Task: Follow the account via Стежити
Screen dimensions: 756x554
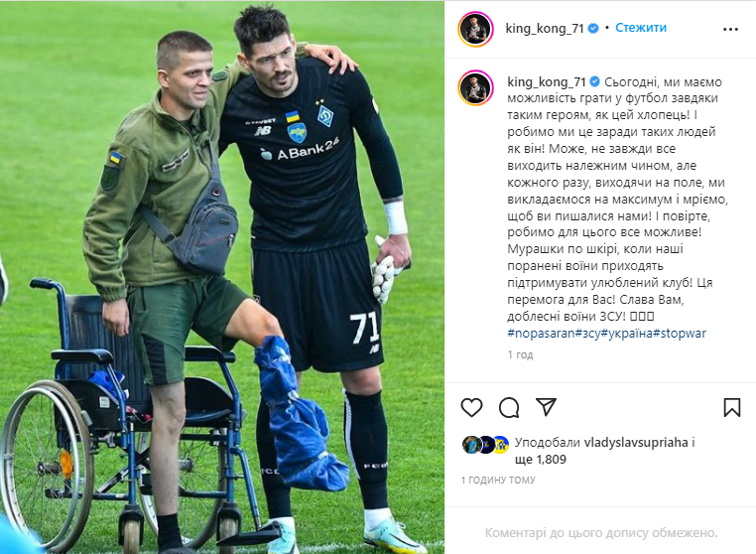Action: 641,28
